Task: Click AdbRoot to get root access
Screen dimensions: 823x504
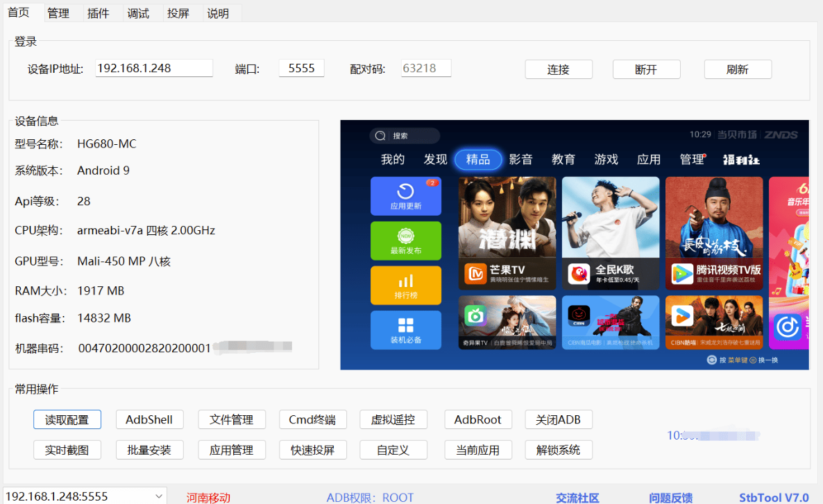Action: [x=478, y=419]
